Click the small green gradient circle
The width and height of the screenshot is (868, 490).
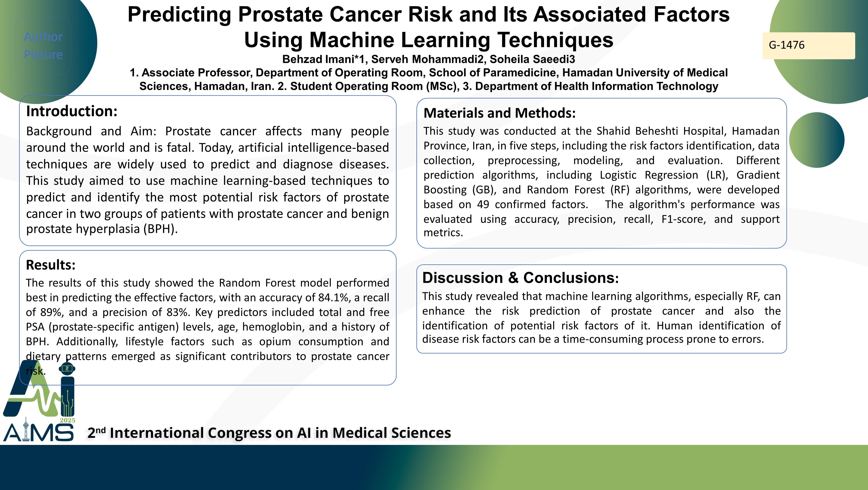point(817,140)
